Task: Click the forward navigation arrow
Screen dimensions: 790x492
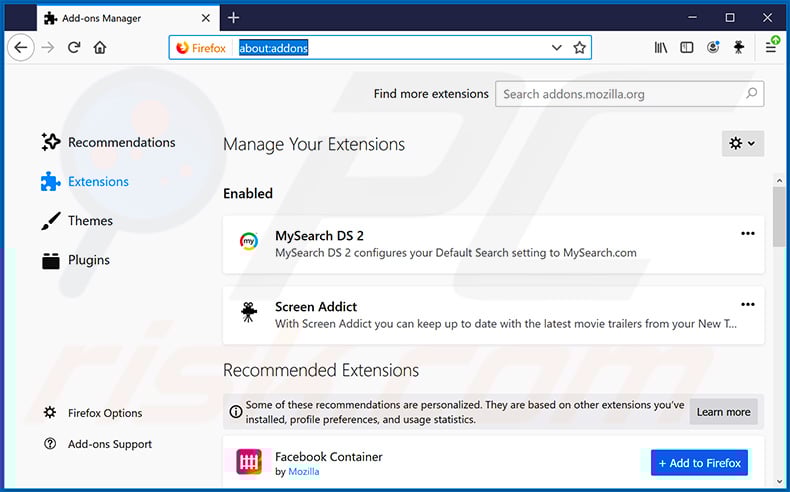Action: [48, 48]
